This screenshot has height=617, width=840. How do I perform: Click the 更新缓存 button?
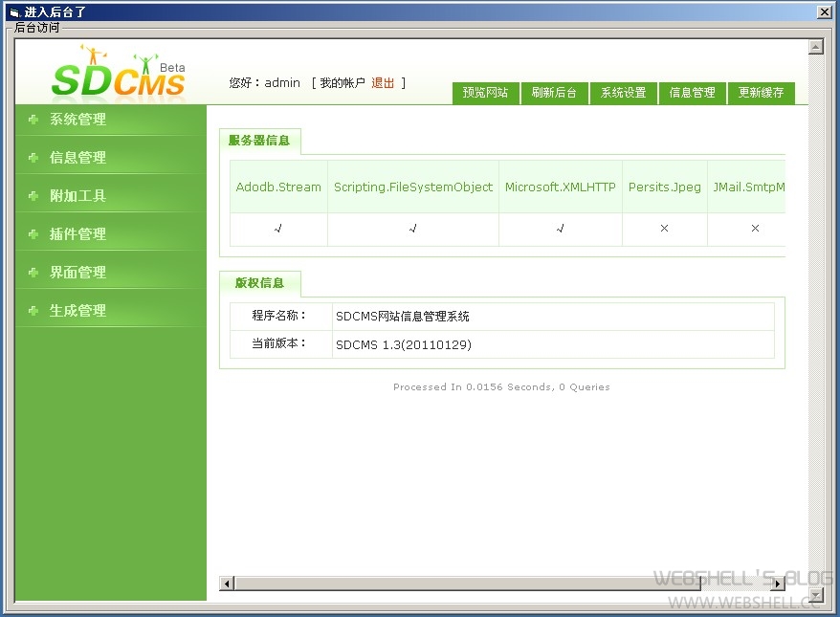click(x=762, y=93)
